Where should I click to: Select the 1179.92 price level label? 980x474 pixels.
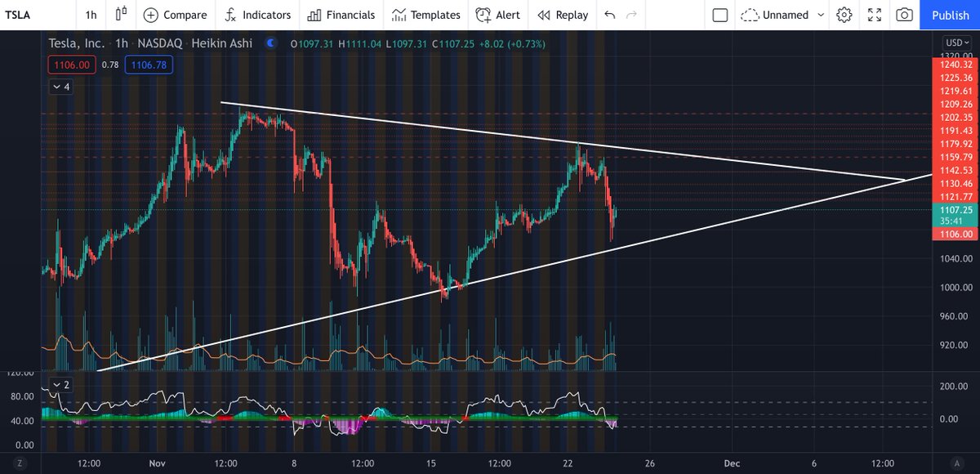pos(955,144)
